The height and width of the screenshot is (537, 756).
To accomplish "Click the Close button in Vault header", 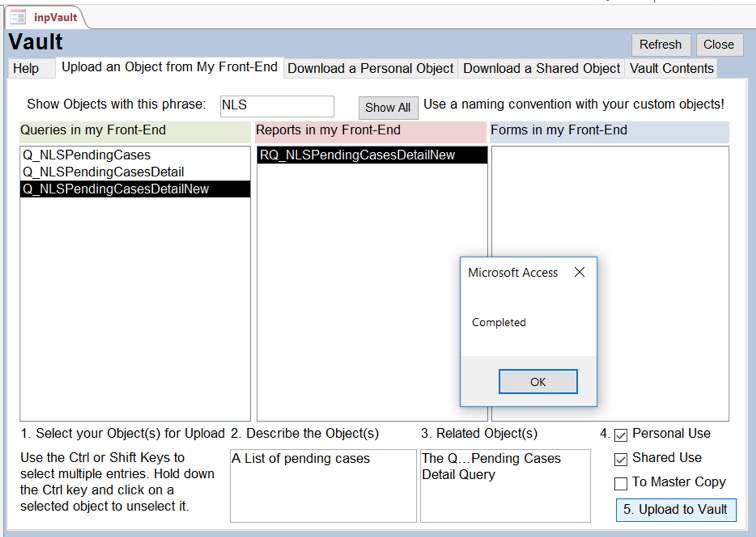I will (x=718, y=44).
